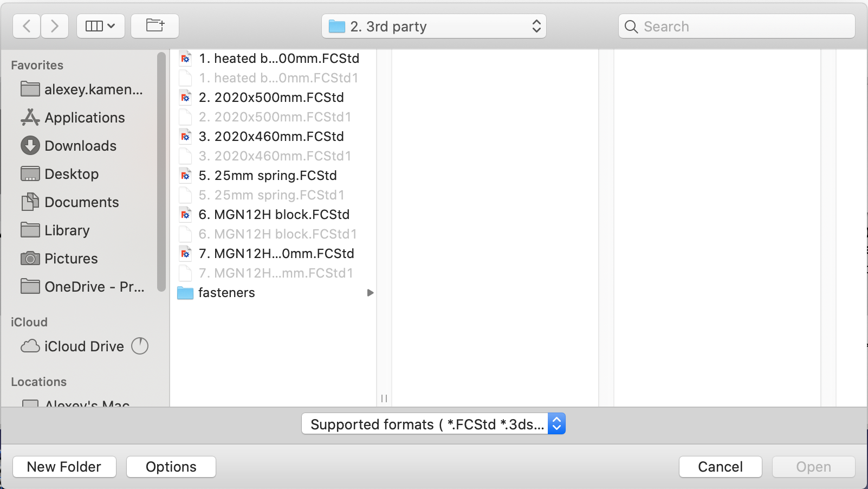
Task: Open the Supported formats dropdown
Action: point(433,424)
